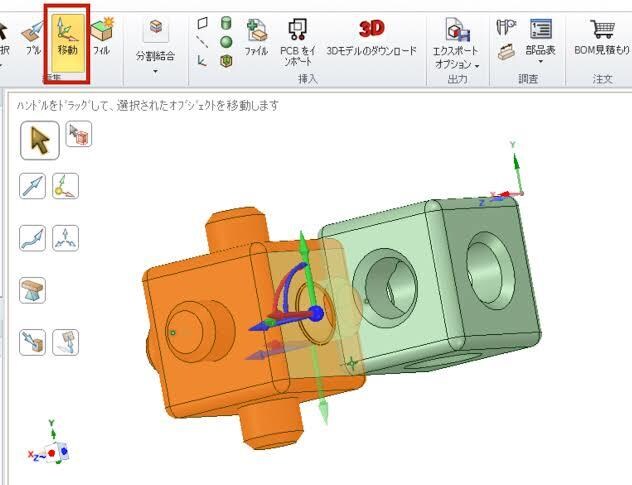632x485 pixels.
Task: Click the 挿入 group label
Action: click(308, 79)
